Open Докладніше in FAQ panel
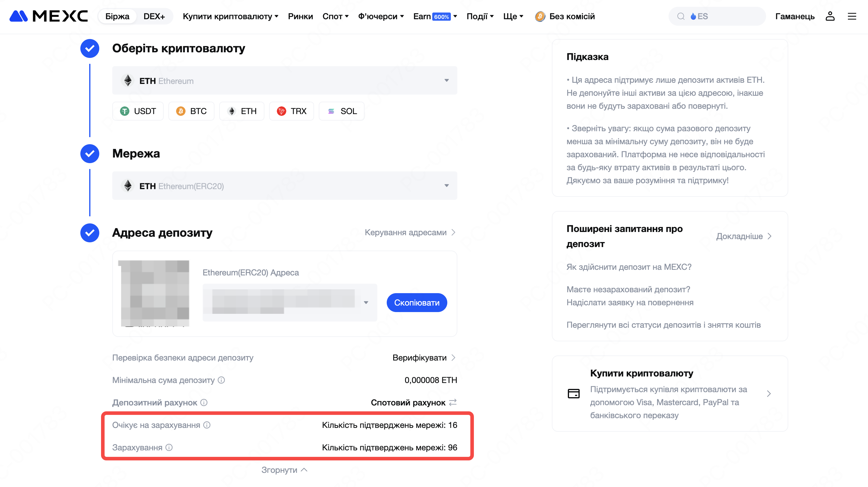The image size is (868, 487). [x=744, y=236]
